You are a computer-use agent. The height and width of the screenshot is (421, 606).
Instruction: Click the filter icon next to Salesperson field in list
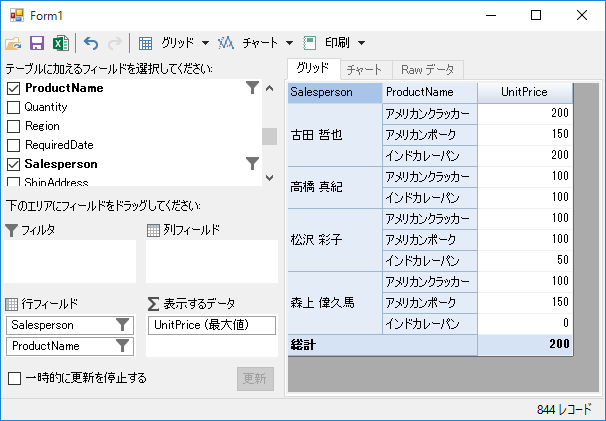pos(253,163)
